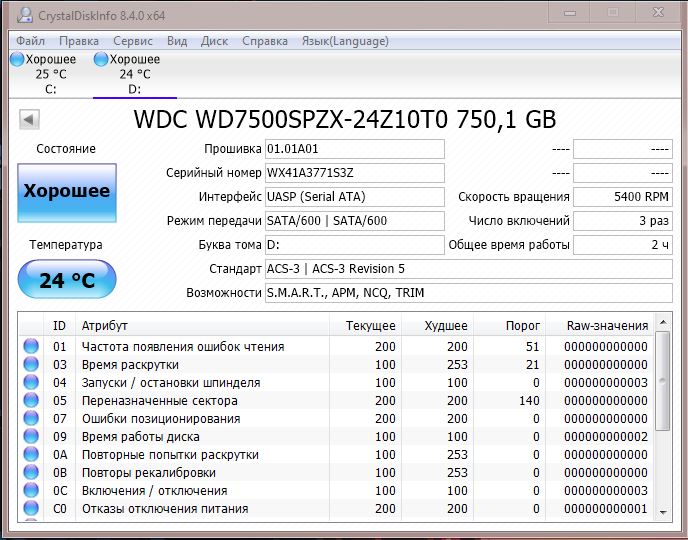Open the Диск menu
The height and width of the screenshot is (540, 688).
214,41
